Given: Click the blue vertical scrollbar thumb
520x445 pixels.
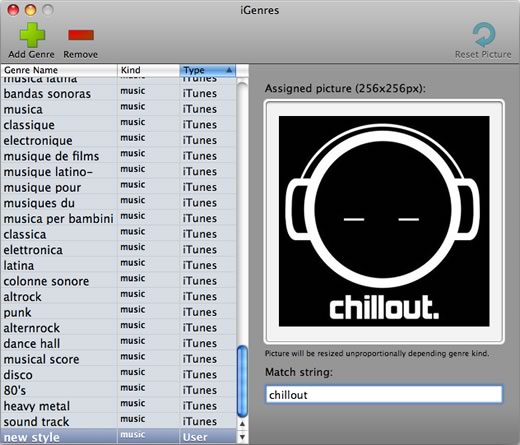Looking at the screenshot, I should [242, 381].
